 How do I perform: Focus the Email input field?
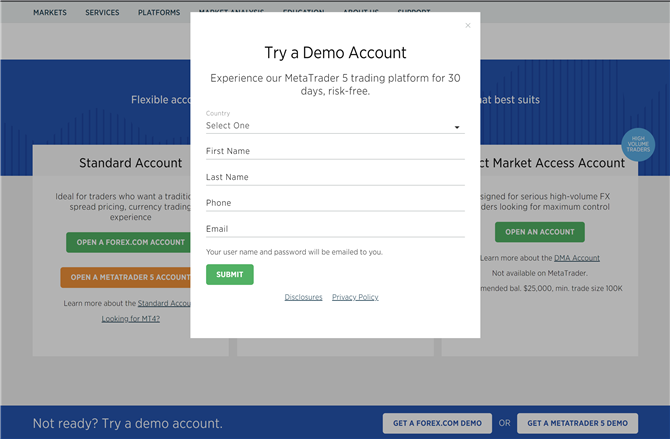point(335,229)
